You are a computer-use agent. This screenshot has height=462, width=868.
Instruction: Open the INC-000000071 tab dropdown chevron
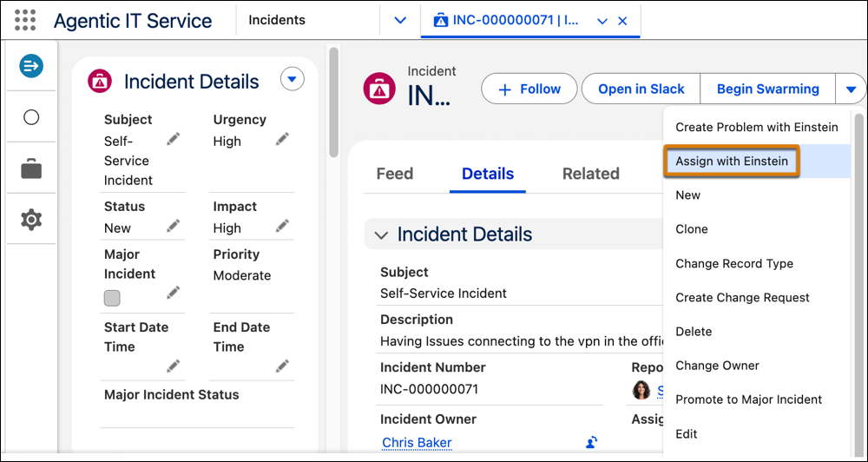602,22
